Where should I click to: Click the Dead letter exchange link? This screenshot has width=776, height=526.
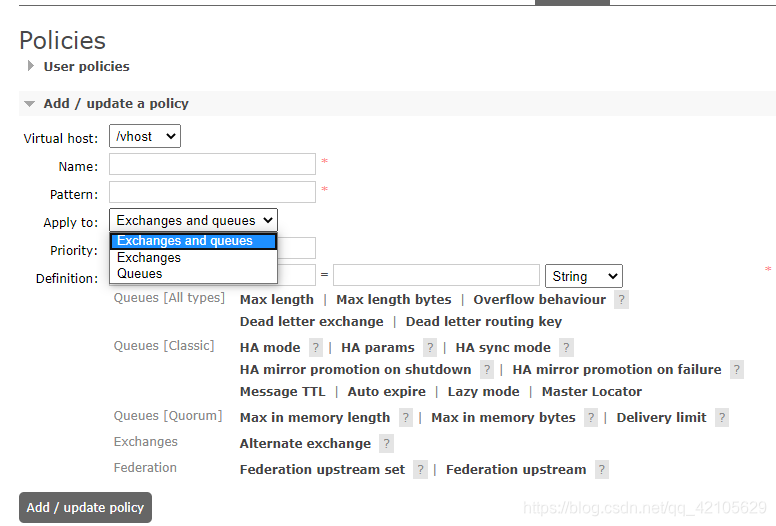pyautogui.click(x=311, y=322)
